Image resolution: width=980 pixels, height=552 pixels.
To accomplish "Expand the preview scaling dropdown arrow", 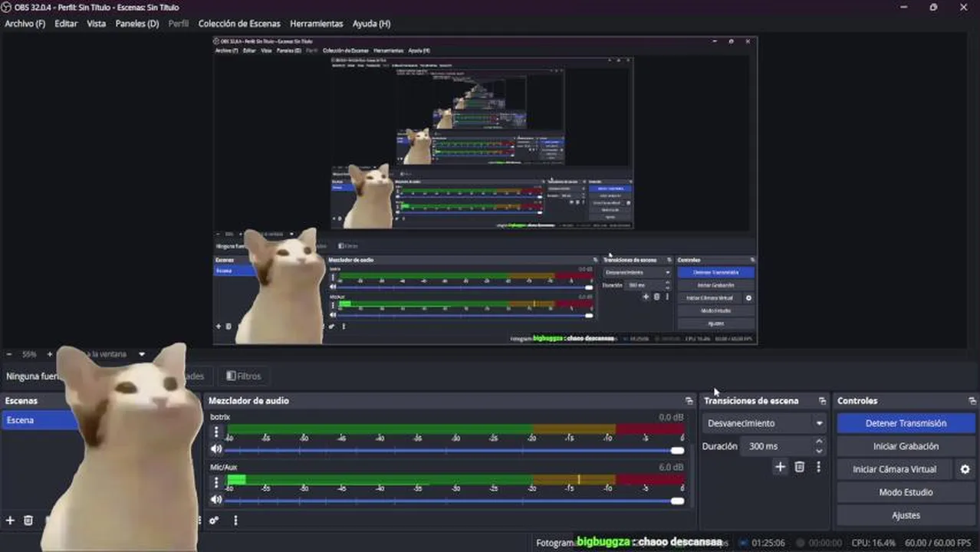I will (142, 354).
